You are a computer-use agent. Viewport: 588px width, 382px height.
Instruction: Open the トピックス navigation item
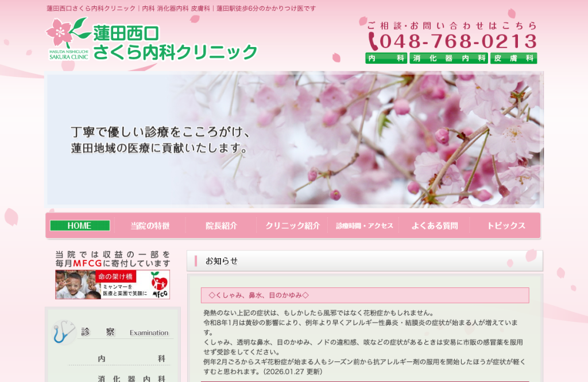coord(506,226)
